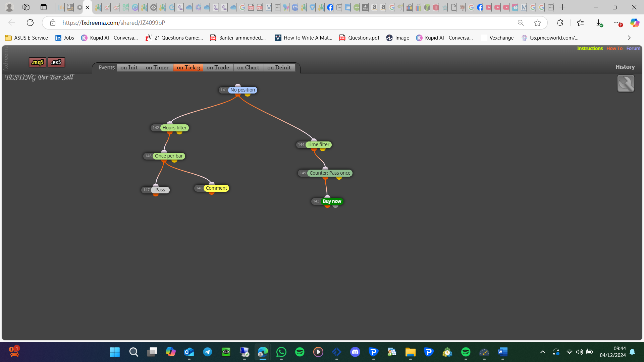The image size is (644, 362).
Task: Select the Time filter block
Action: pyautogui.click(x=319, y=145)
